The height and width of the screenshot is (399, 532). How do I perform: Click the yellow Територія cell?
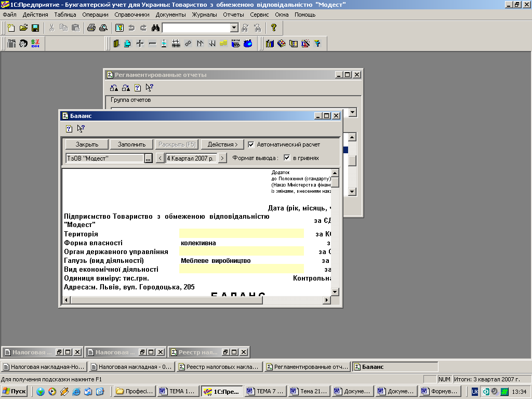tap(241, 233)
